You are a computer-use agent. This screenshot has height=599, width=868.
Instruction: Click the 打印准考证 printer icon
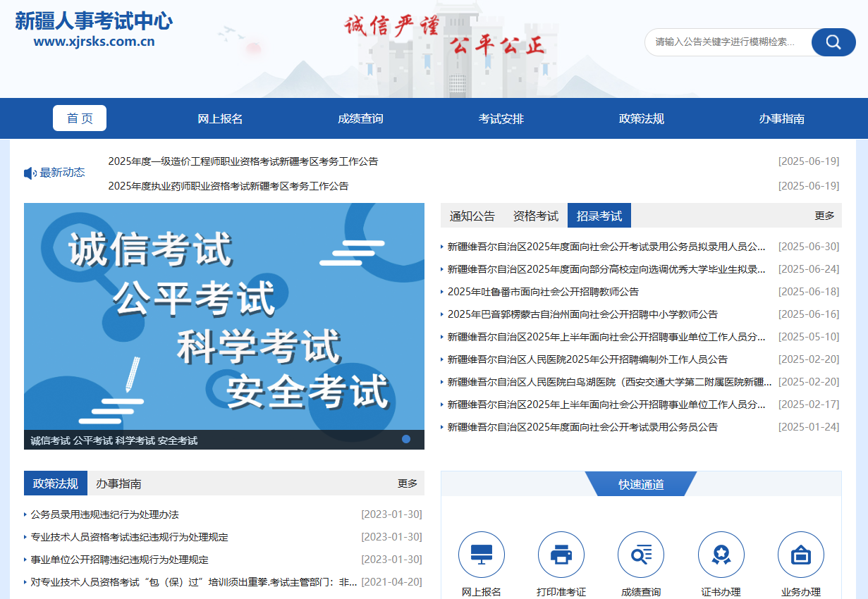coord(561,555)
